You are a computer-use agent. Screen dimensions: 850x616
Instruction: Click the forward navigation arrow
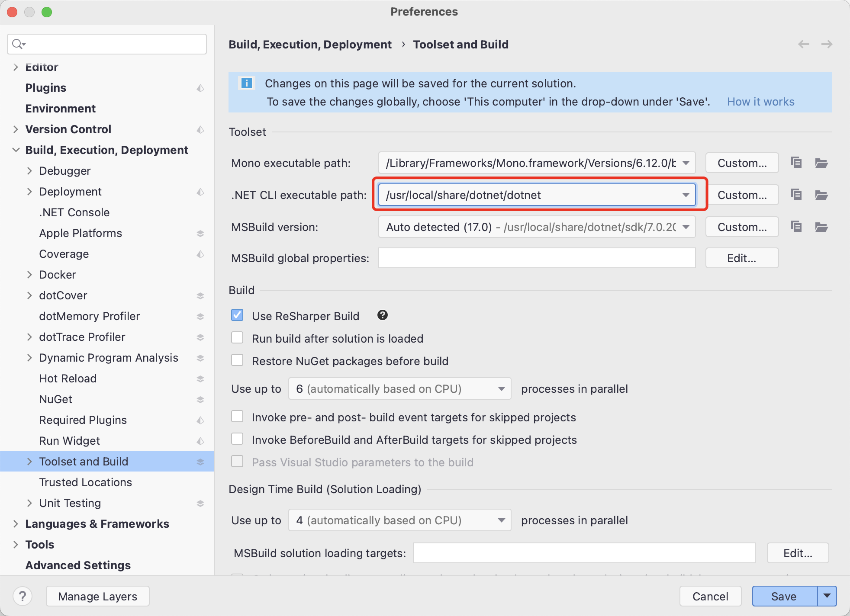[x=827, y=44]
